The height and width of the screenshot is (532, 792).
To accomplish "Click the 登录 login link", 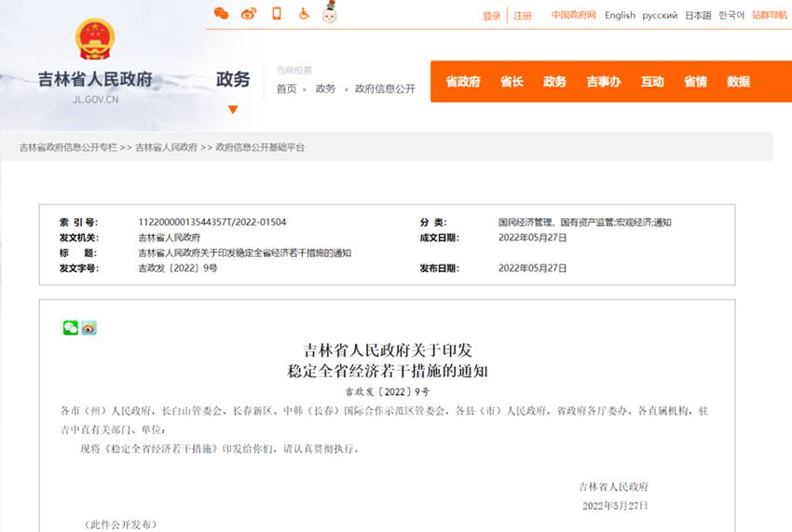I will [491, 16].
